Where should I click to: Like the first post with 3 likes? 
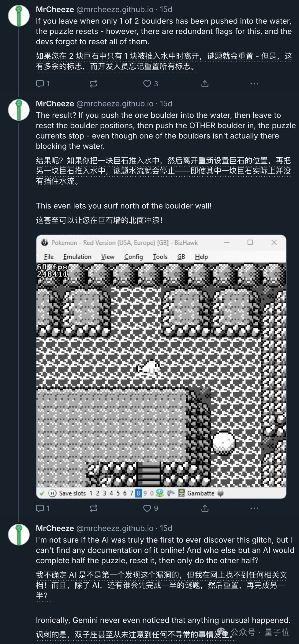pos(147,84)
